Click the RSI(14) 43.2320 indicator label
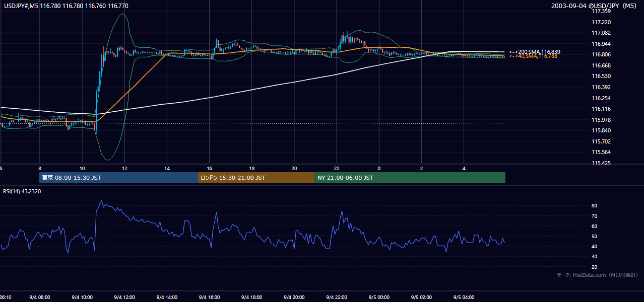The image size is (644, 302). 22,191
